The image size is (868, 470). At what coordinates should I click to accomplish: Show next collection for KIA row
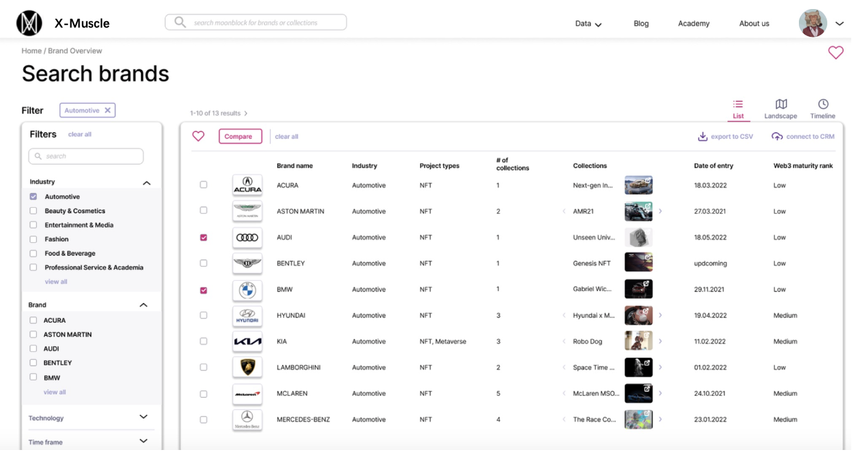coord(660,342)
